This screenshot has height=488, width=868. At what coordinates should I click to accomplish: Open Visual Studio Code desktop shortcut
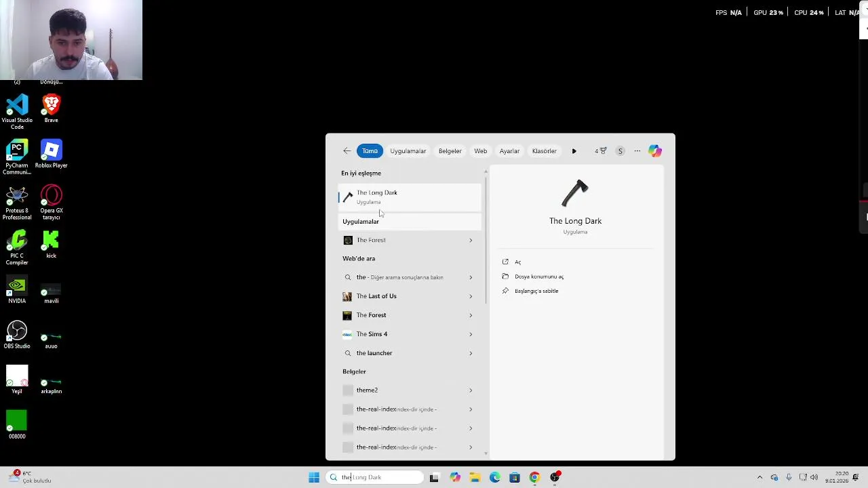pos(17,112)
